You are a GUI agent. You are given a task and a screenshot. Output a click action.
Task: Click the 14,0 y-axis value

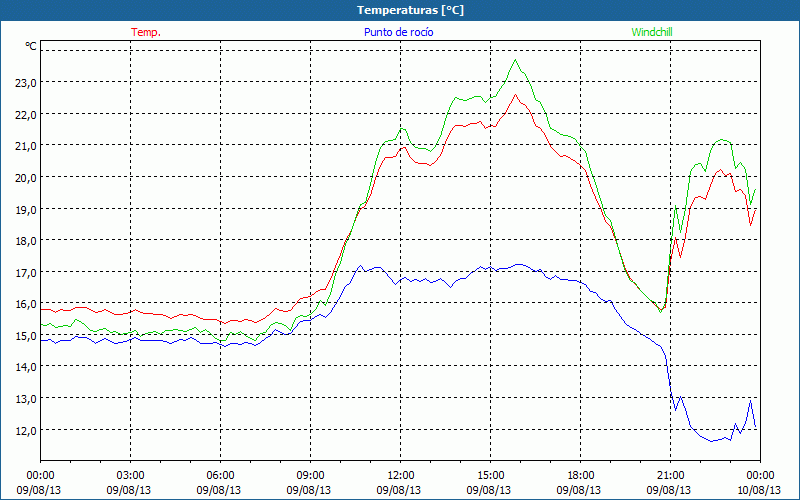26,367
